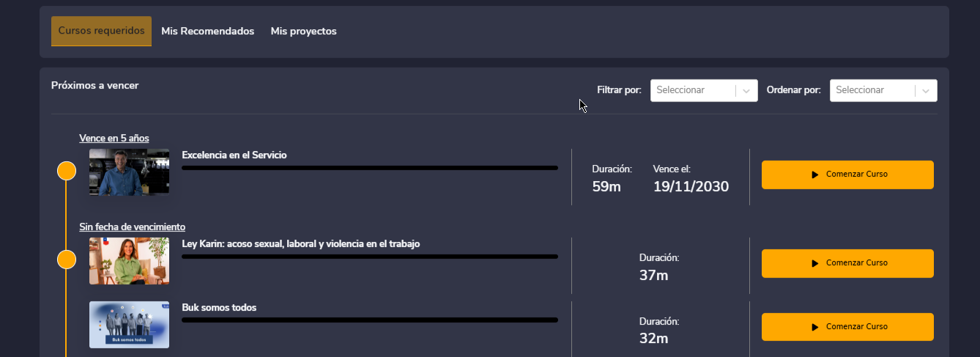Viewport: 980px width, 357px height.
Task: Open the Filtrar por Seleccionar field
Action: coord(692,91)
